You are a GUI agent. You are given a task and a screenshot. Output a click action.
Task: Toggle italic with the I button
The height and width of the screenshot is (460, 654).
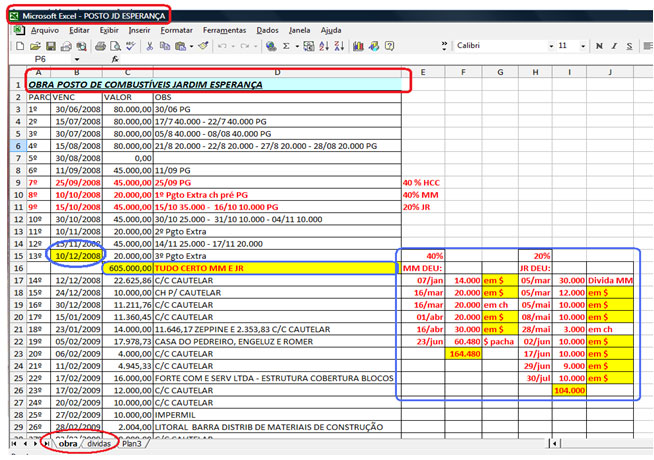(x=614, y=46)
